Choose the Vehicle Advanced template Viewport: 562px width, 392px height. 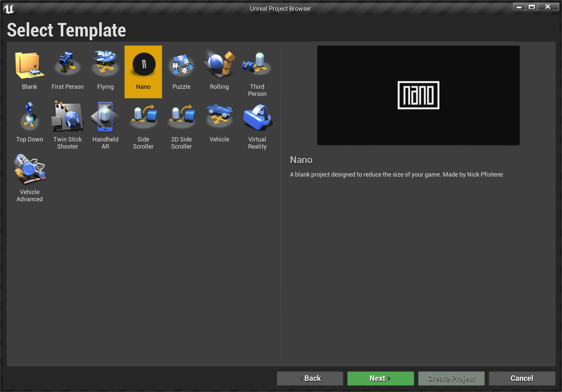tap(30, 177)
